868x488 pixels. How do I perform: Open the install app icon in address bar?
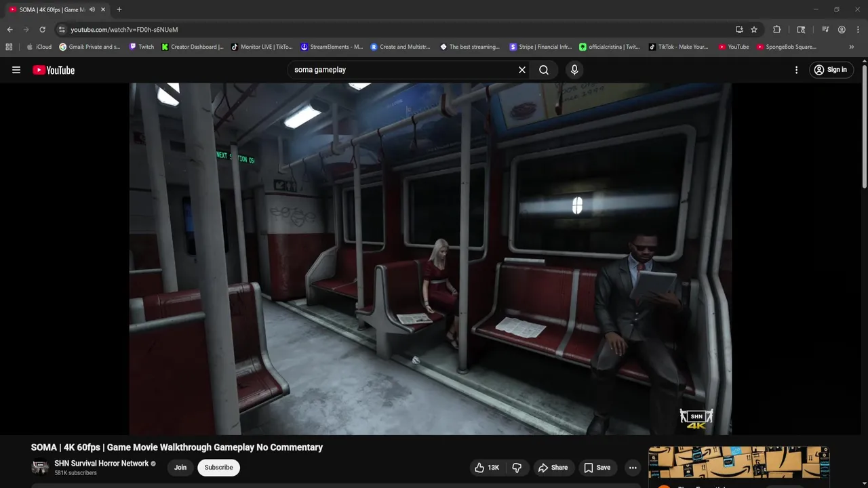point(739,30)
